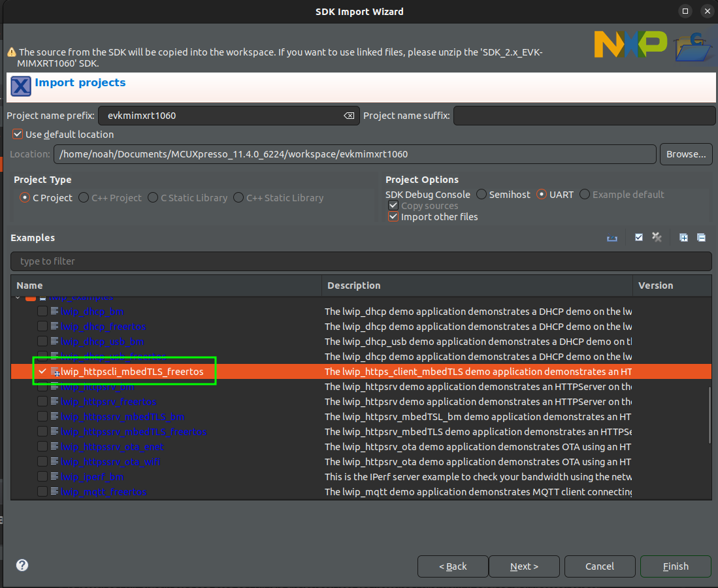The height and width of the screenshot is (588, 718).
Task: Uncheck Use default location checkbox
Action: tap(18, 135)
